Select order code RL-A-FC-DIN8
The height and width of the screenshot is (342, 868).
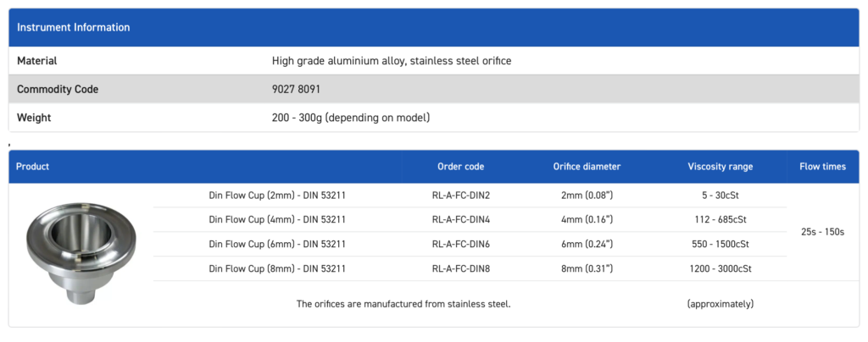click(461, 268)
